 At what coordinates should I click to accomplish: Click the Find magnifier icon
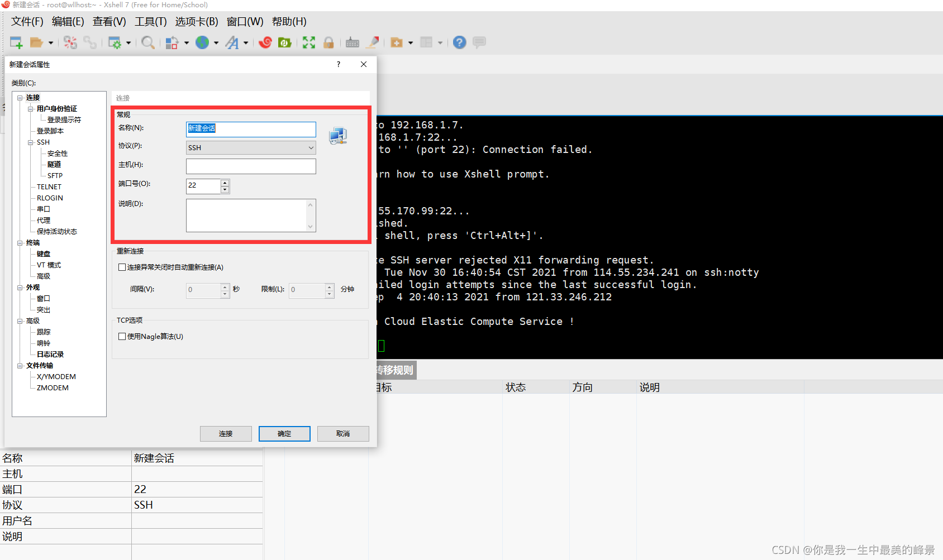148,42
